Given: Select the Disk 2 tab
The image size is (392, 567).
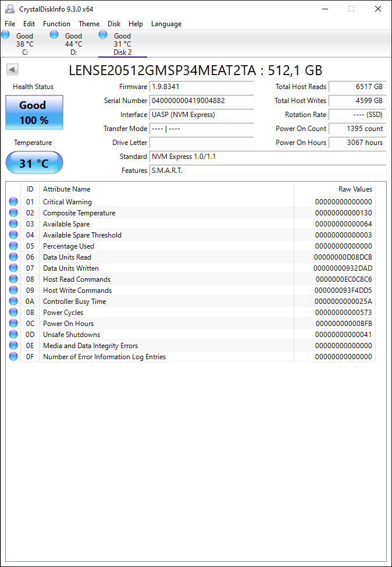Looking at the screenshot, I should [122, 44].
